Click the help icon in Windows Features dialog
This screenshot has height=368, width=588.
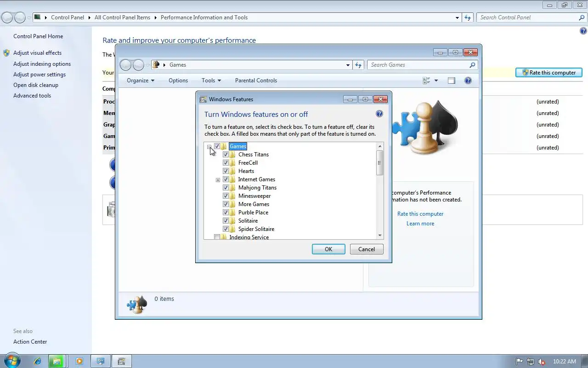[x=379, y=114]
